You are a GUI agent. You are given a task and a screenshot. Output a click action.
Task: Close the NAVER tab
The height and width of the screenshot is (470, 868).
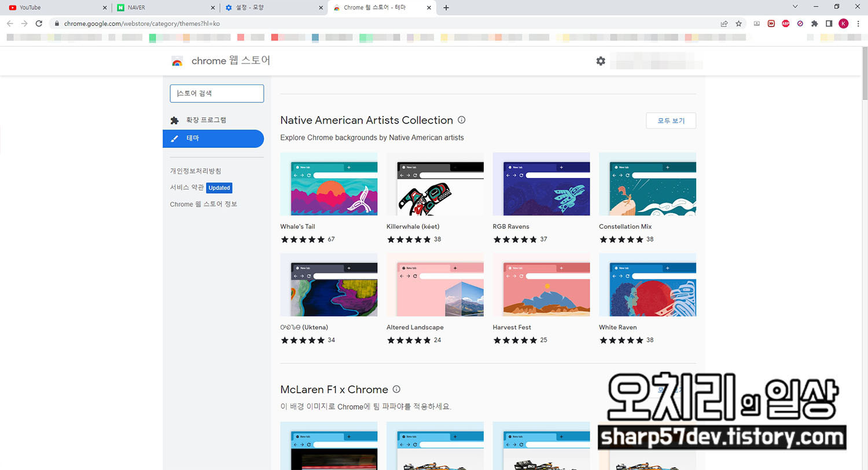coord(213,8)
